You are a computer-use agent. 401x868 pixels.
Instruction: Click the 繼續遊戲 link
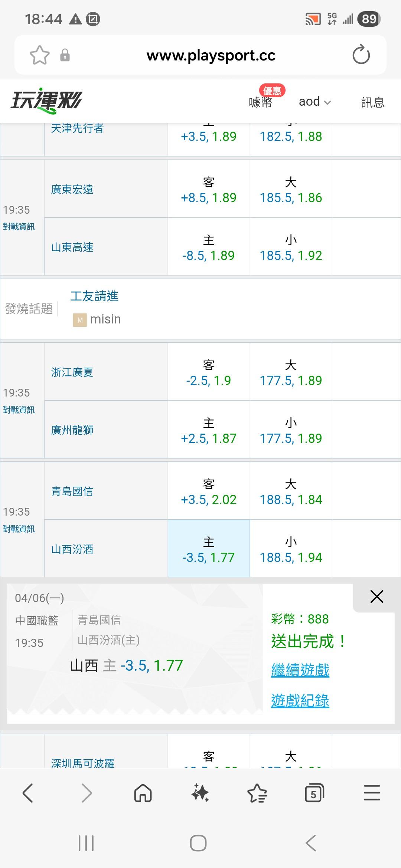(300, 670)
